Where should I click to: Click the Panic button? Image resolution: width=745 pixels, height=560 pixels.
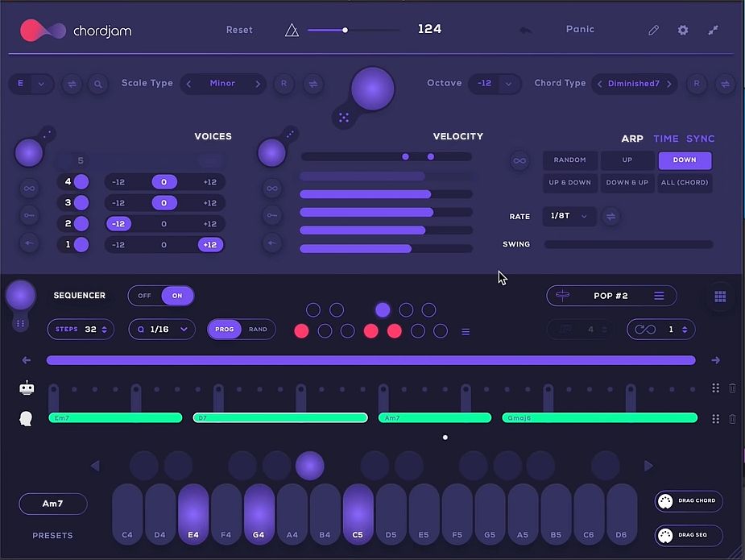coord(580,30)
